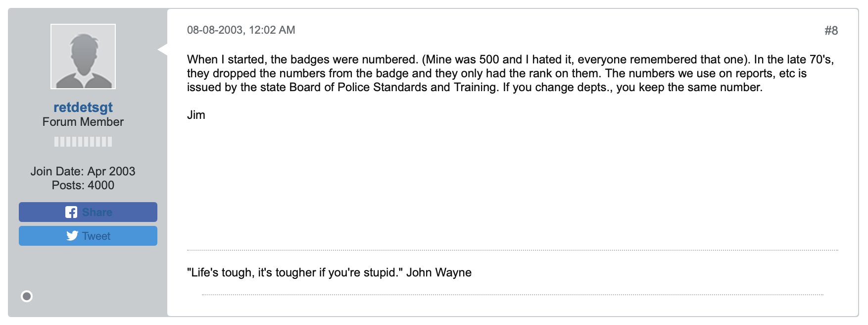Click the last segment of the reputation bar
868x325 pixels.
tap(110, 142)
